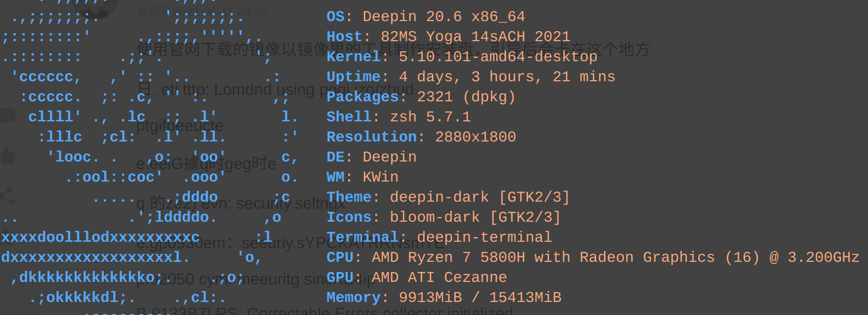Click the comment speech-bubble icon
868x315 pixels.
(x=7, y=116)
